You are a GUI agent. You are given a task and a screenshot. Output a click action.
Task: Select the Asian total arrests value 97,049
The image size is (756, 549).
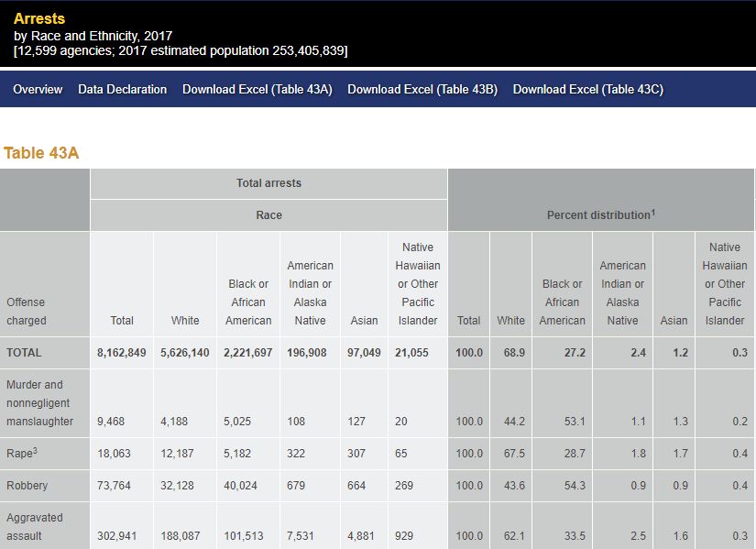click(x=364, y=353)
